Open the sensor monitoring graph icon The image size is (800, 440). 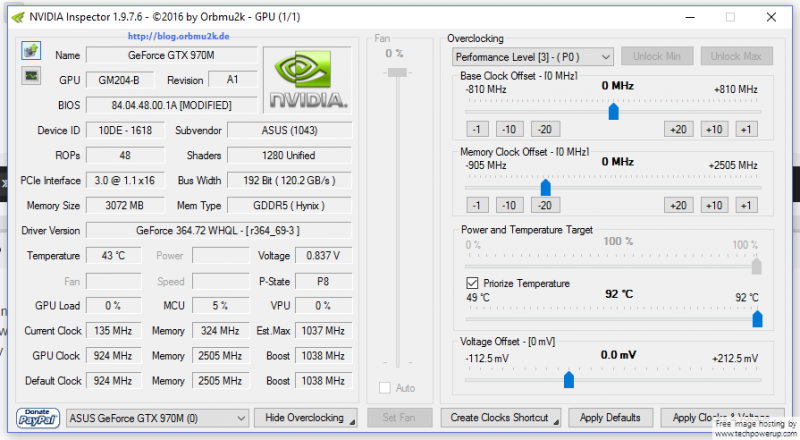tap(31, 76)
